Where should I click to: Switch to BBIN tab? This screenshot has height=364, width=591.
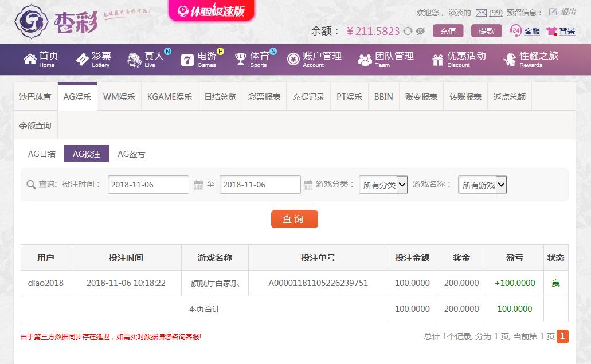click(383, 97)
